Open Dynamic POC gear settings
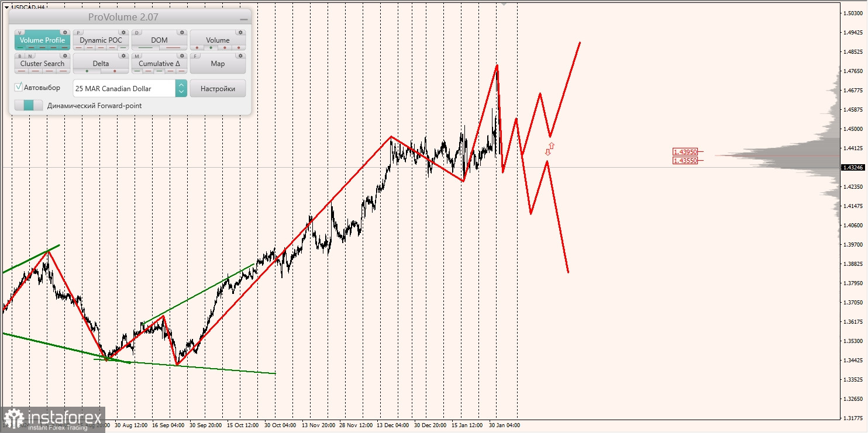The image size is (868, 433). (x=123, y=32)
